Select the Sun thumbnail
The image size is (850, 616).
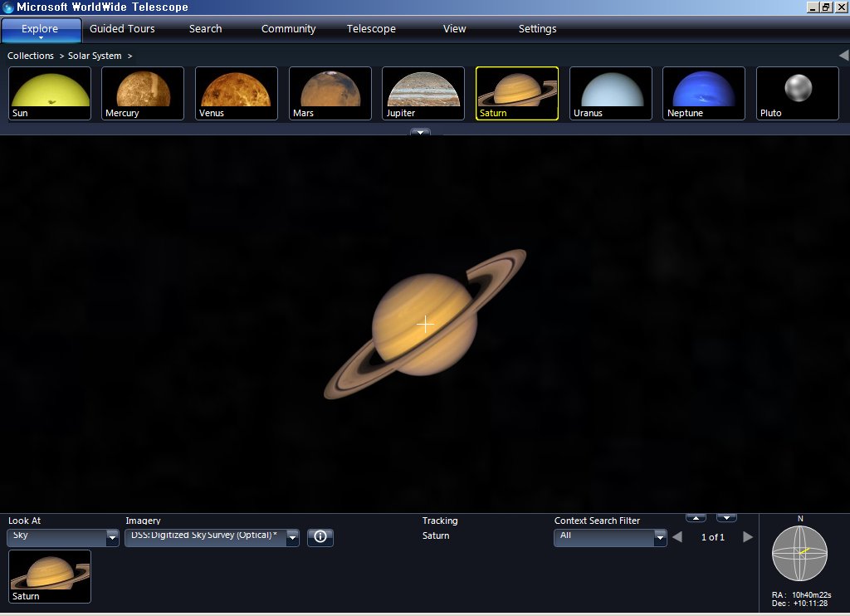tap(50, 93)
